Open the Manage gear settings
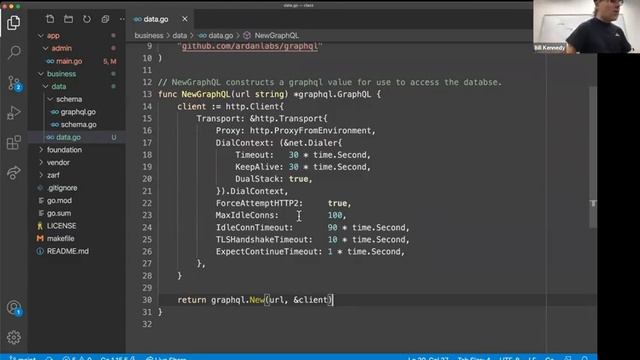640x360 pixels. point(13,337)
